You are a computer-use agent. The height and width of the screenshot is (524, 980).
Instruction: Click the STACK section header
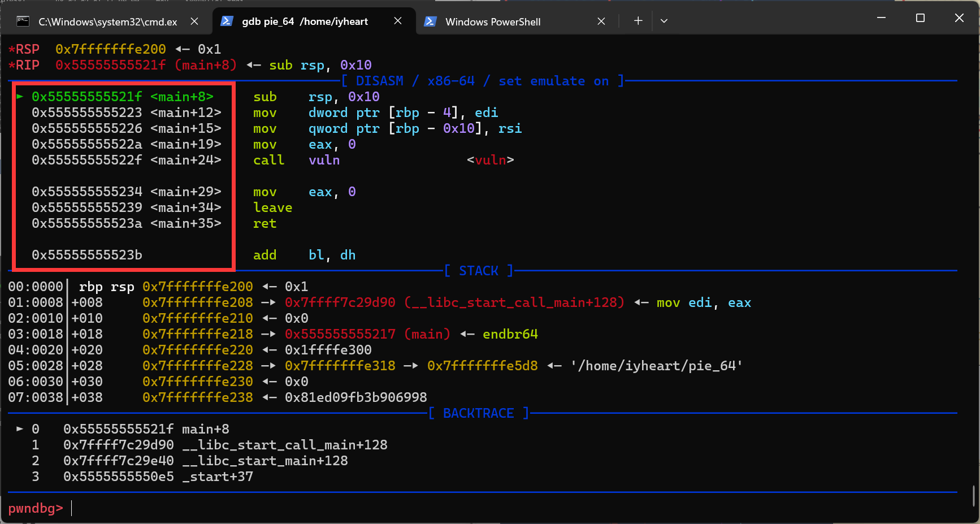[x=479, y=271]
